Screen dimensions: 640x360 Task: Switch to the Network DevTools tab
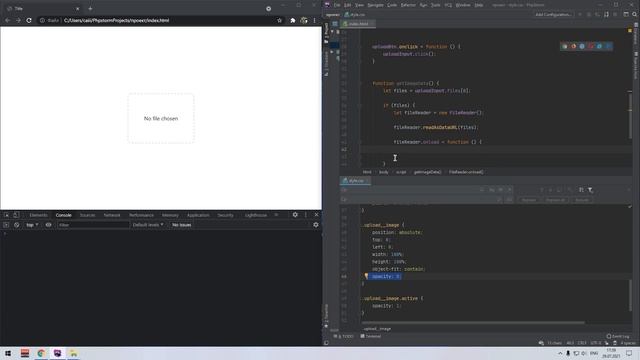pos(112,215)
